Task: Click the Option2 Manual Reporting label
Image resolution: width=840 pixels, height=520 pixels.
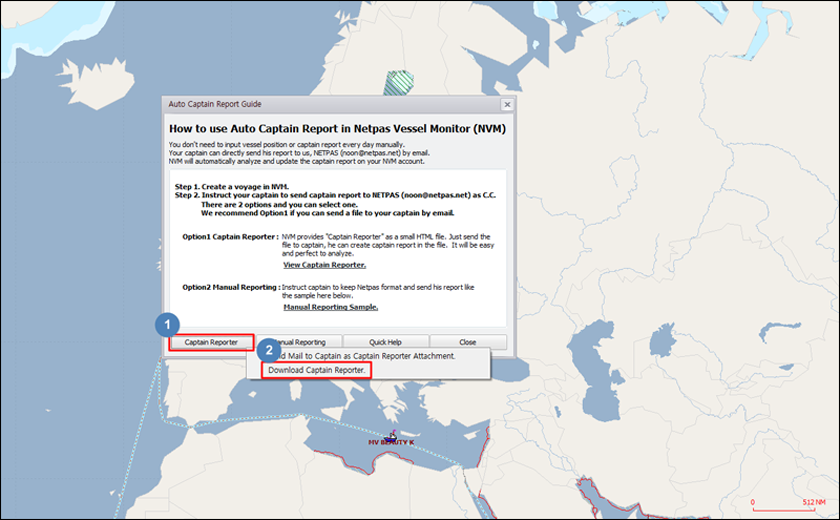Action: [x=231, y=288]
